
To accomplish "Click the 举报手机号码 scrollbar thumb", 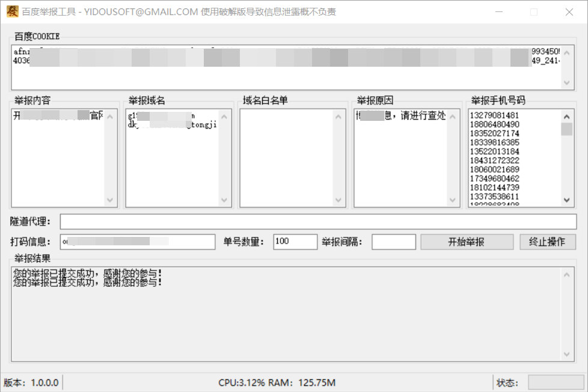I will (566, 129).
